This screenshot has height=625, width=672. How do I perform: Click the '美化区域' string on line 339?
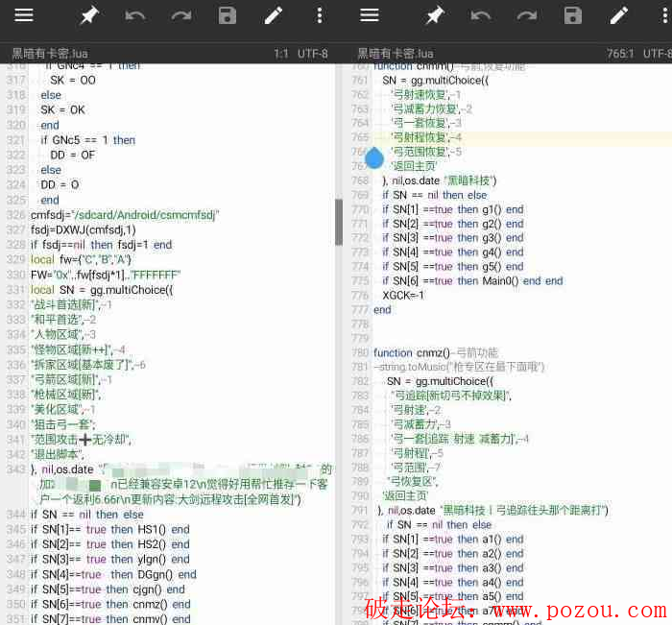(x=57, y=409)
